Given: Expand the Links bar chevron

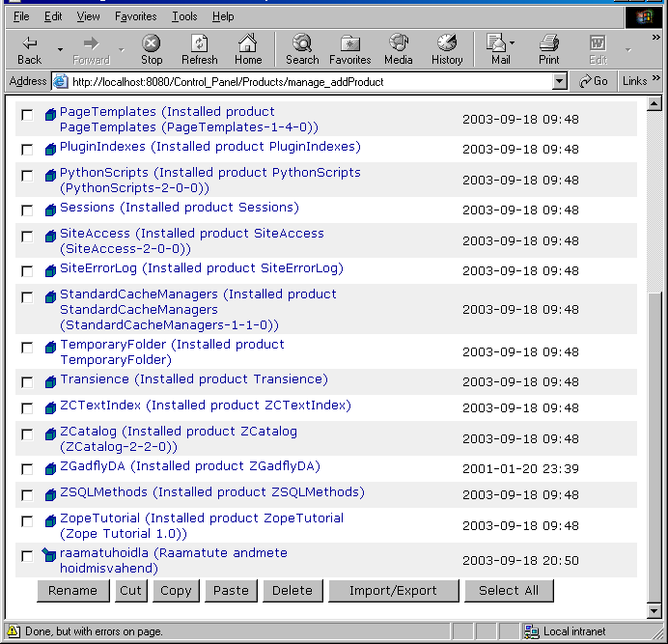Looking at the screenshot, I should click(x=655, y=77).
